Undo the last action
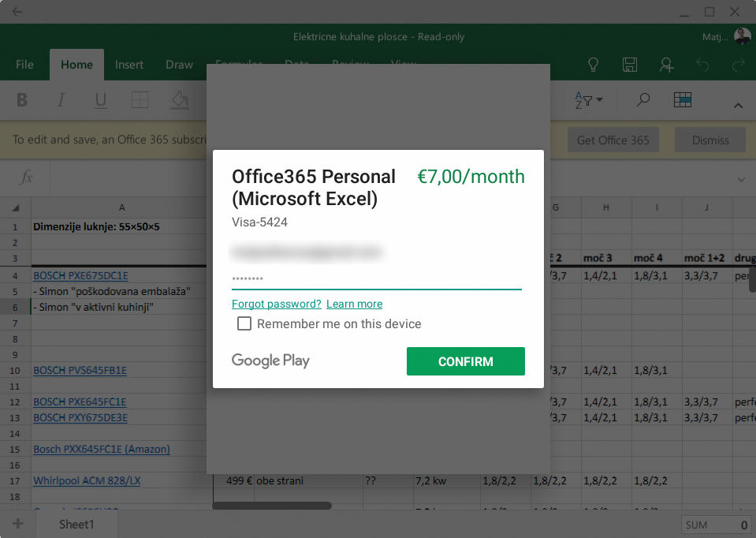The height and width of the screenshot is (538, 756). click(702, 65)
